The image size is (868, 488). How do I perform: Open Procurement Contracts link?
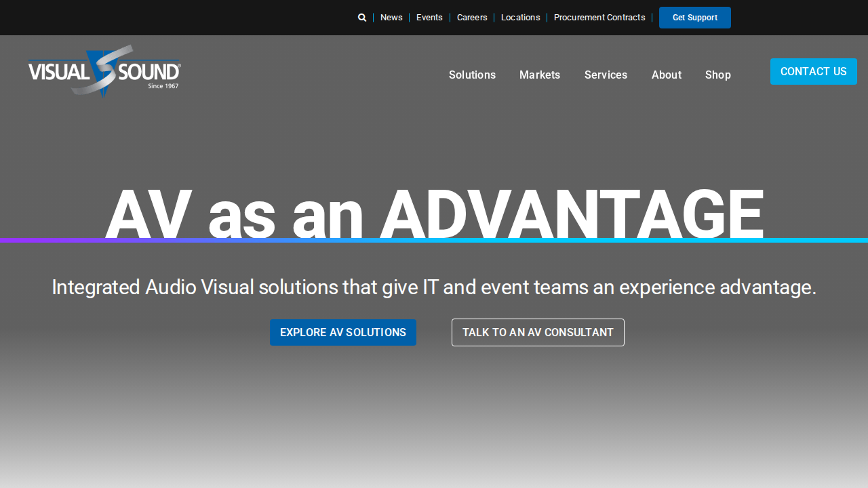coord(599,18)
